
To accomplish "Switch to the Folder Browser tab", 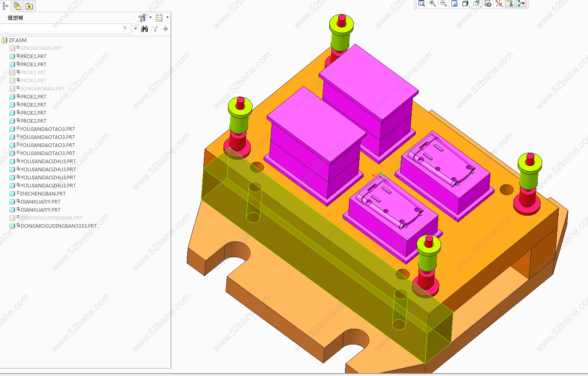I will point(17,6).
